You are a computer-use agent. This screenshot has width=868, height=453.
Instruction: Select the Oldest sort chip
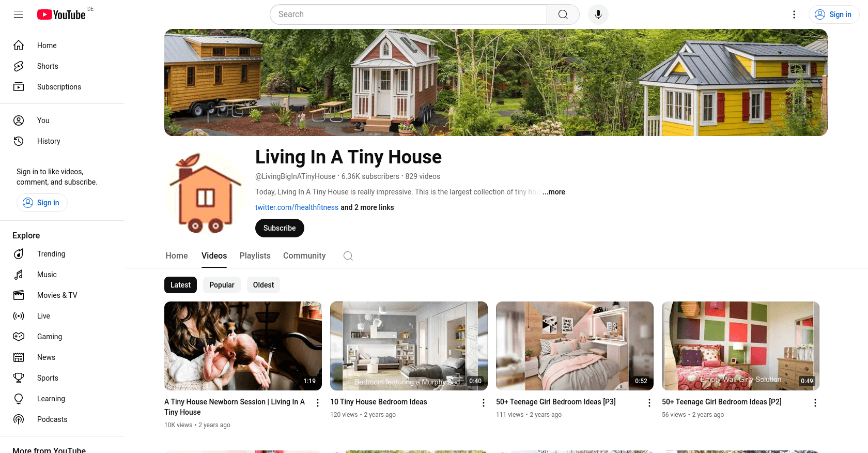pos(263,285)
